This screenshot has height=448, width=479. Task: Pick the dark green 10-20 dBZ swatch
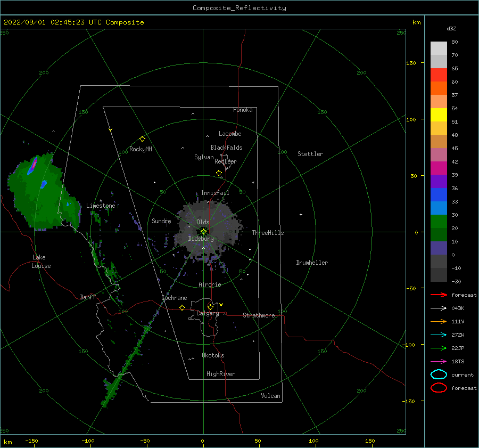[439, 235]
